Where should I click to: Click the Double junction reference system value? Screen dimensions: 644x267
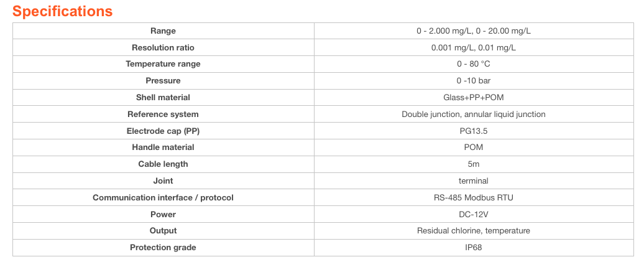point(474,115)
